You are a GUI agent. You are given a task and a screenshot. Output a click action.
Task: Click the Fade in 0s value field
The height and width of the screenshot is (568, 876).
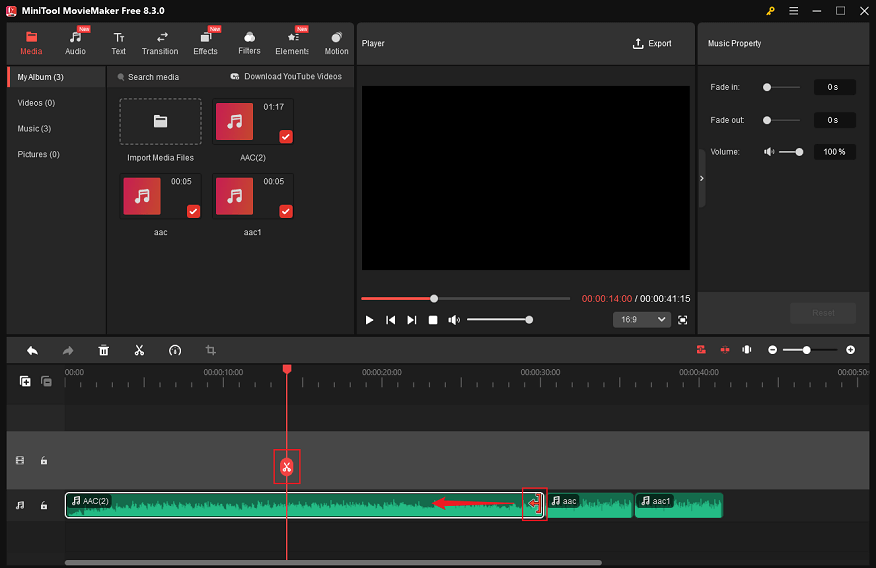834,87
